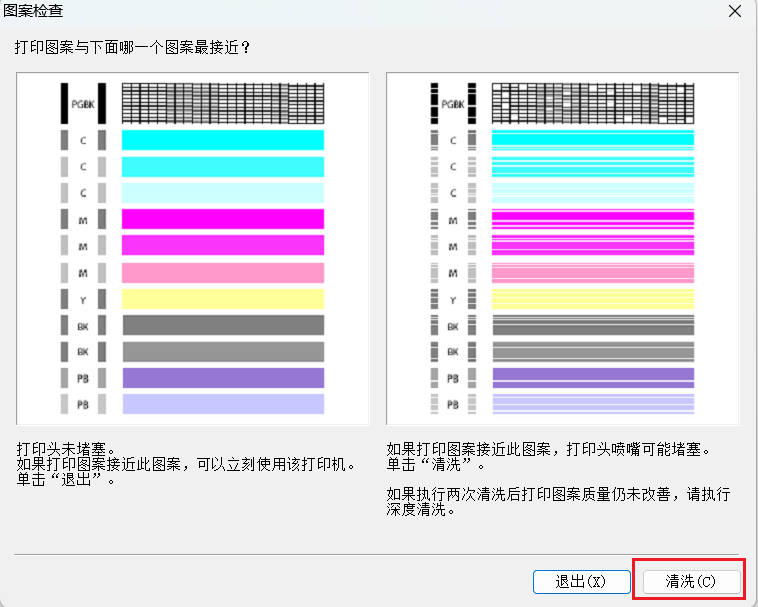Click the darkest gray BK bar in left pattern

point(222,325)
